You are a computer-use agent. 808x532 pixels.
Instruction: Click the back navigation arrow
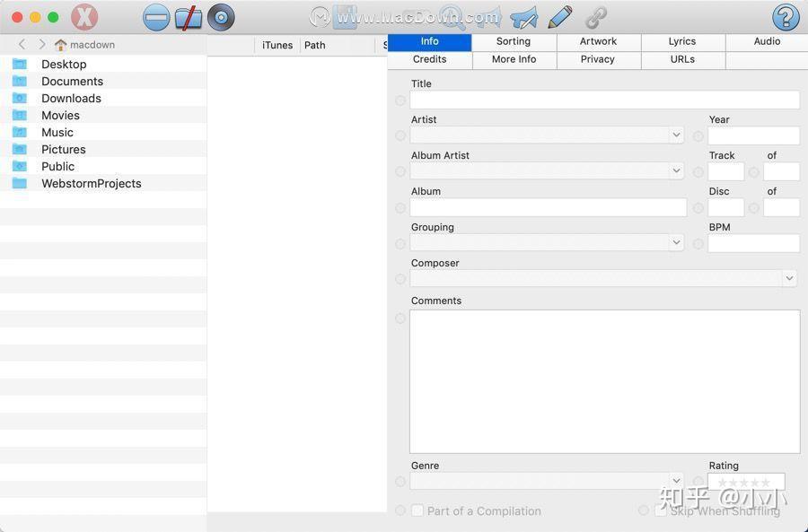coord(22,43)
